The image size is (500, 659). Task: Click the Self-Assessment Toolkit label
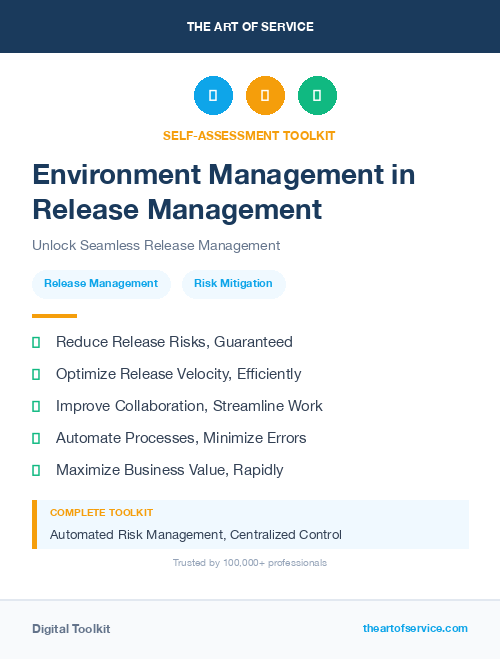(x=249, y=136)
